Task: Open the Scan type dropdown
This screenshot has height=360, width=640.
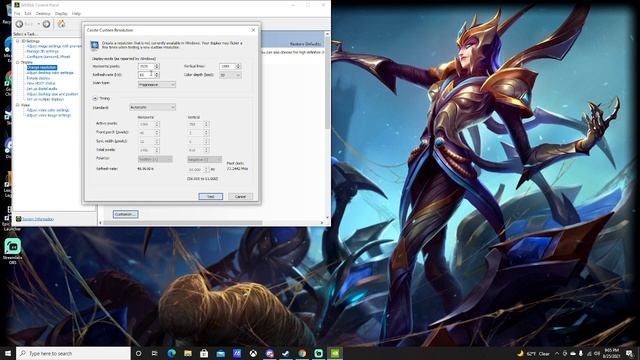Action: point(157,84)
